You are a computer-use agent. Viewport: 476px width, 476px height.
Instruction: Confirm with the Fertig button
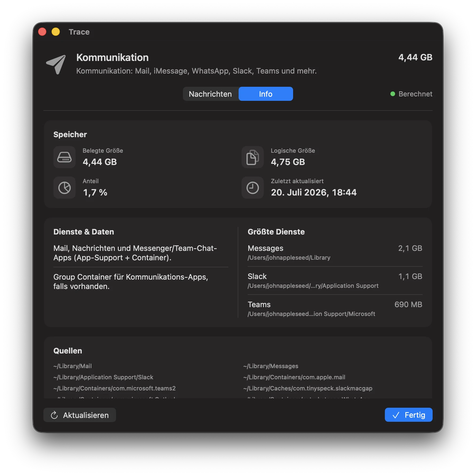409,415
